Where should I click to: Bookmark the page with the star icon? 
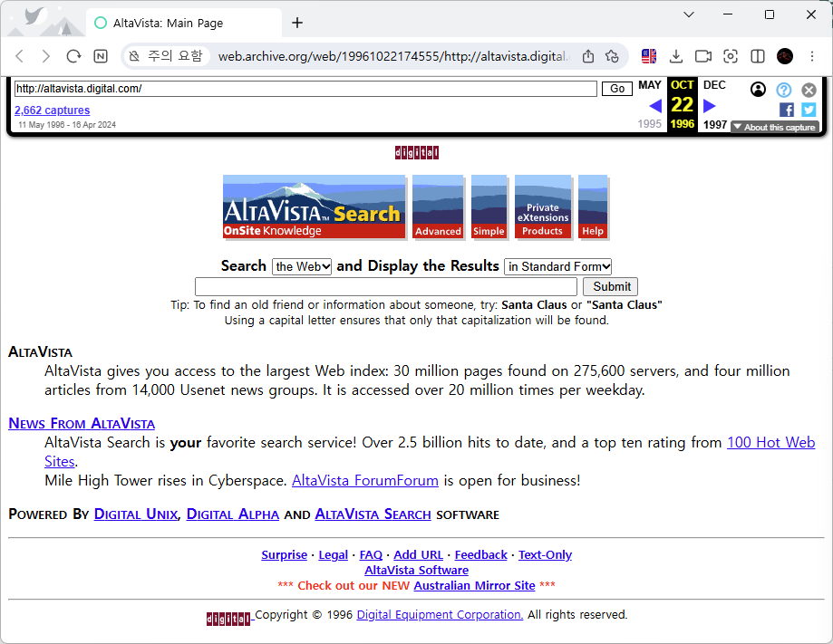coord(612,56)
